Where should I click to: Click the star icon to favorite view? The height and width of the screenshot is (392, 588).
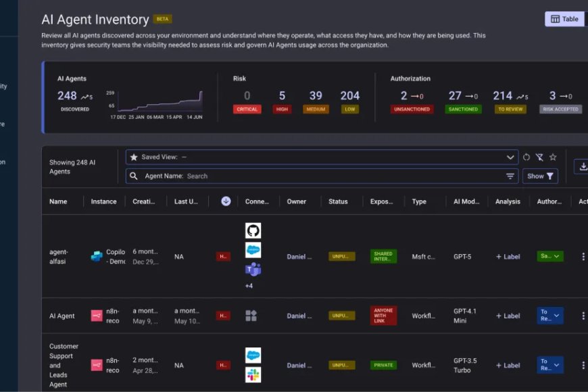(x=553, y=157)
